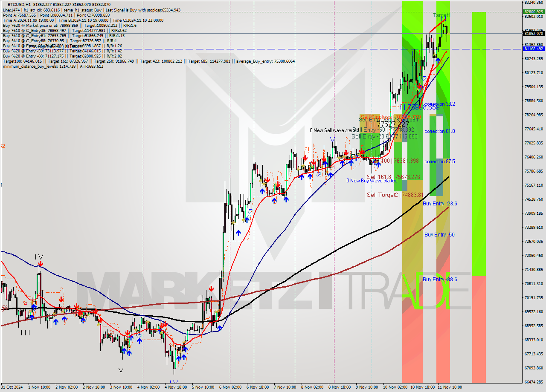Click 71430.885 on the price axis
This screenshot has height=392, width=546.
[x=534, y=270]
